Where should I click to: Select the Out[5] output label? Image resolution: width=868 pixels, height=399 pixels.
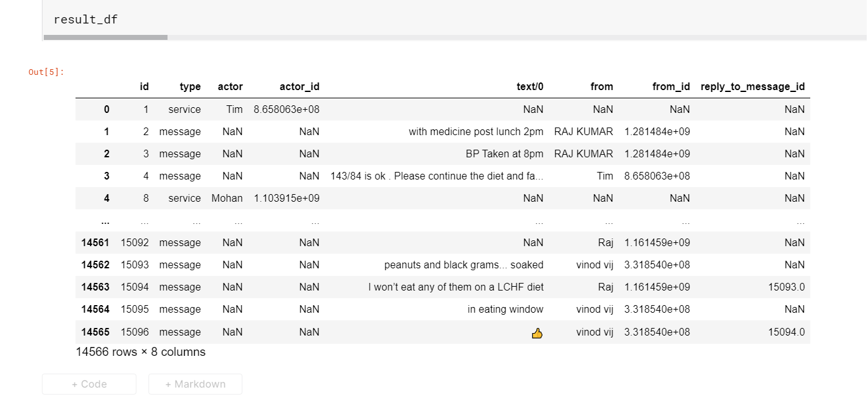[x=46, y=72]
